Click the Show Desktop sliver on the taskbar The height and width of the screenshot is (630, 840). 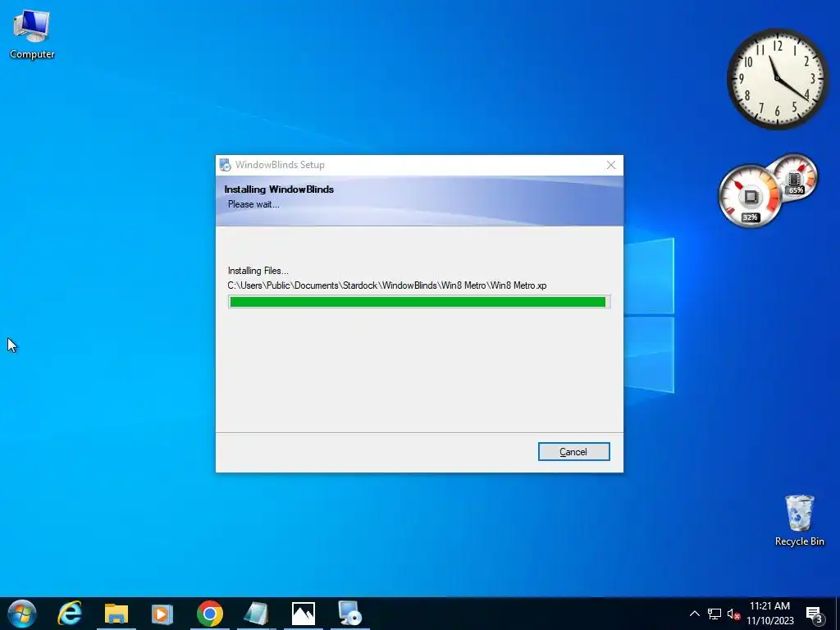coord(838,614)
